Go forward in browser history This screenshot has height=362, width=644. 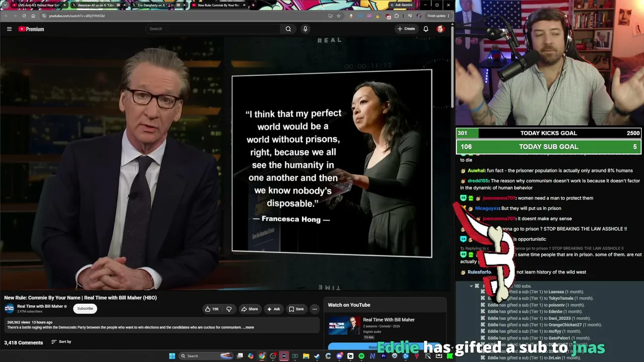coord(15,16)
